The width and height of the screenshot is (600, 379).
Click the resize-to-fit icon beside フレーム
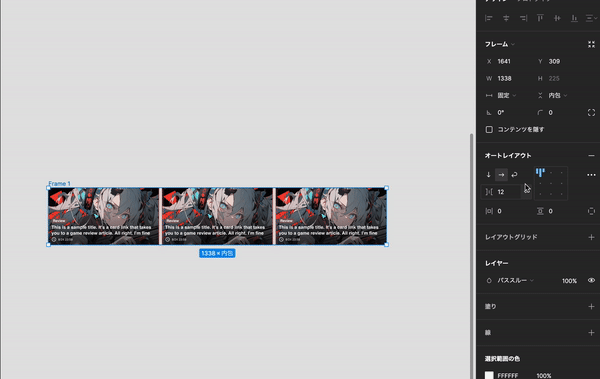pos(591,44)
